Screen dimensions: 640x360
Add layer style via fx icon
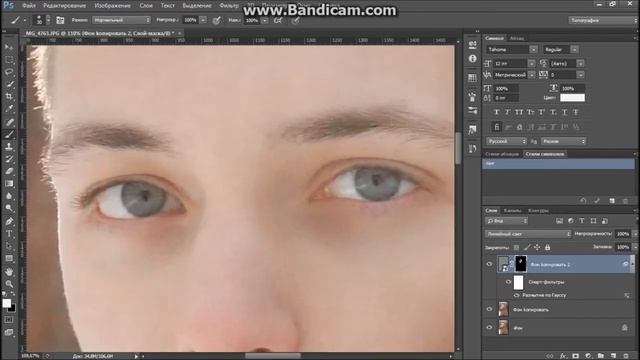pyautogui.click(x=564, y=356)
